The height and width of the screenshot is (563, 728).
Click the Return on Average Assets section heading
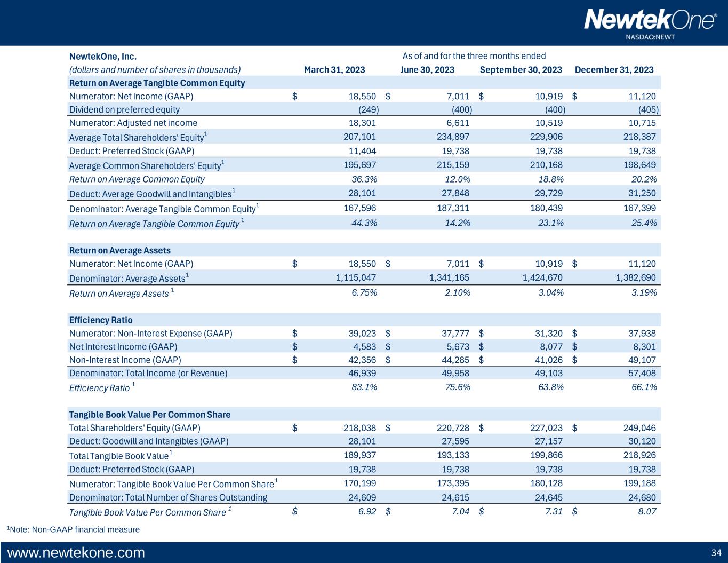[119, 250]
